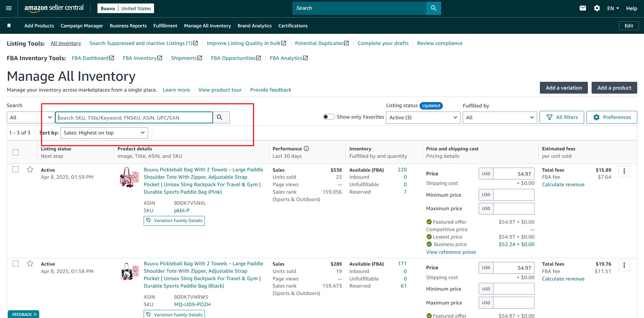The image size is (644, 318).
Task: Click the mail messages envelope icon
Action: point(582,8)
